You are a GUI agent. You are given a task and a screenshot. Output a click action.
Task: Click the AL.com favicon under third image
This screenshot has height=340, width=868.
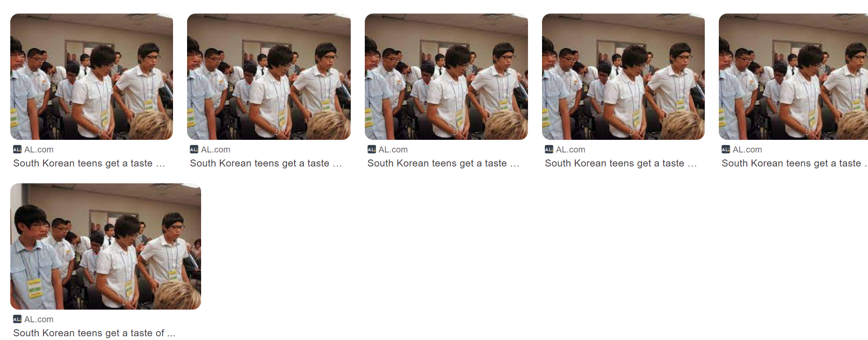coord(372,149)
